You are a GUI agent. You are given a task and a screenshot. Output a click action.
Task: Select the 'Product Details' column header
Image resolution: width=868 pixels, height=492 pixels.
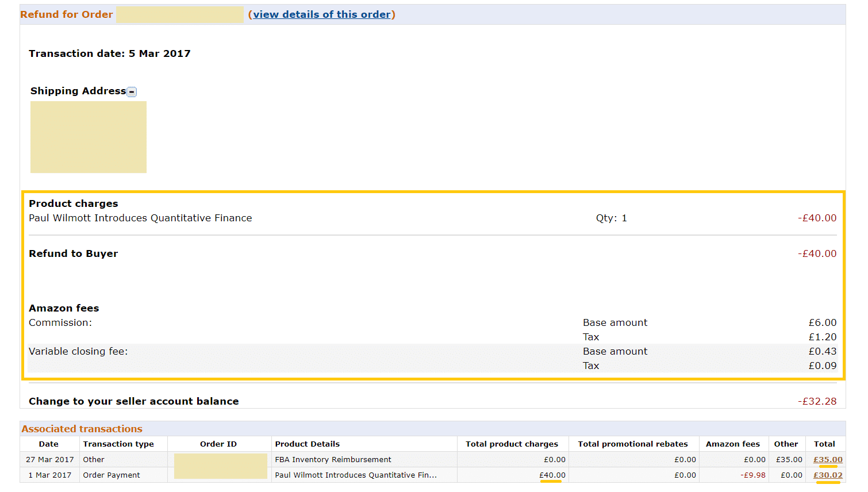(308, 444)
